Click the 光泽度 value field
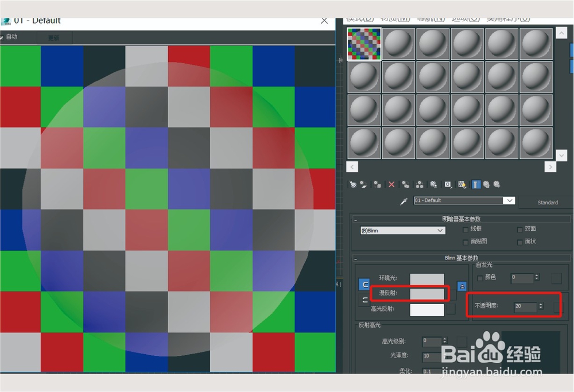This screenshot has width=574, height=392. [432, 356]
